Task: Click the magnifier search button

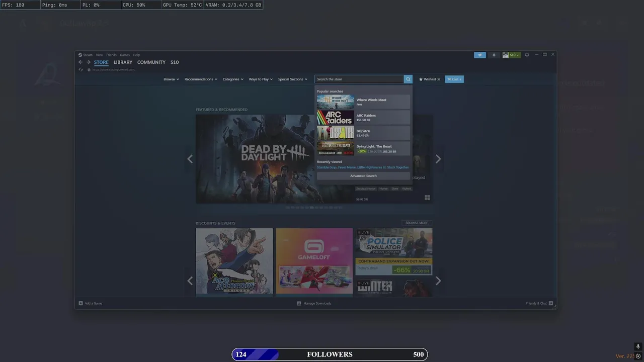Action: pos(408,79)
